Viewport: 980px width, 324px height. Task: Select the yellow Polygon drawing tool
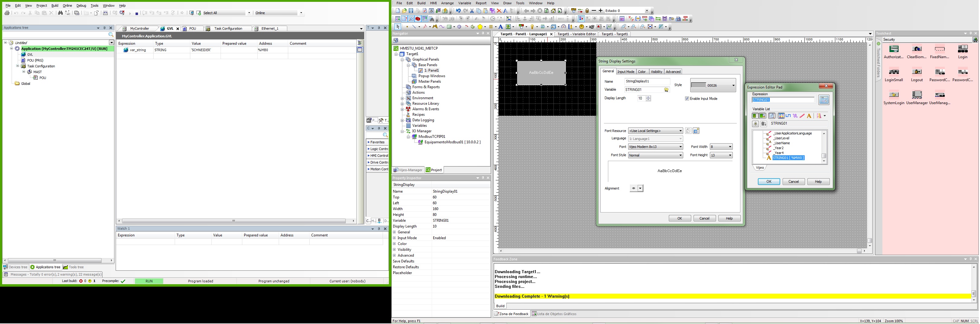(x=480, y=27)
